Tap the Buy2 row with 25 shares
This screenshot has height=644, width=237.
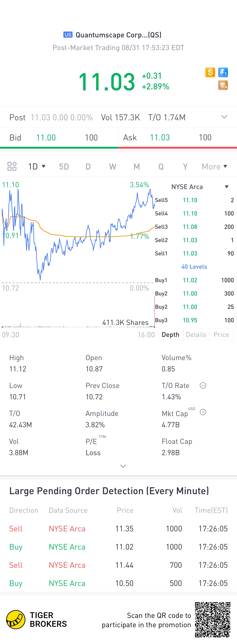click(x=194, y=307)
